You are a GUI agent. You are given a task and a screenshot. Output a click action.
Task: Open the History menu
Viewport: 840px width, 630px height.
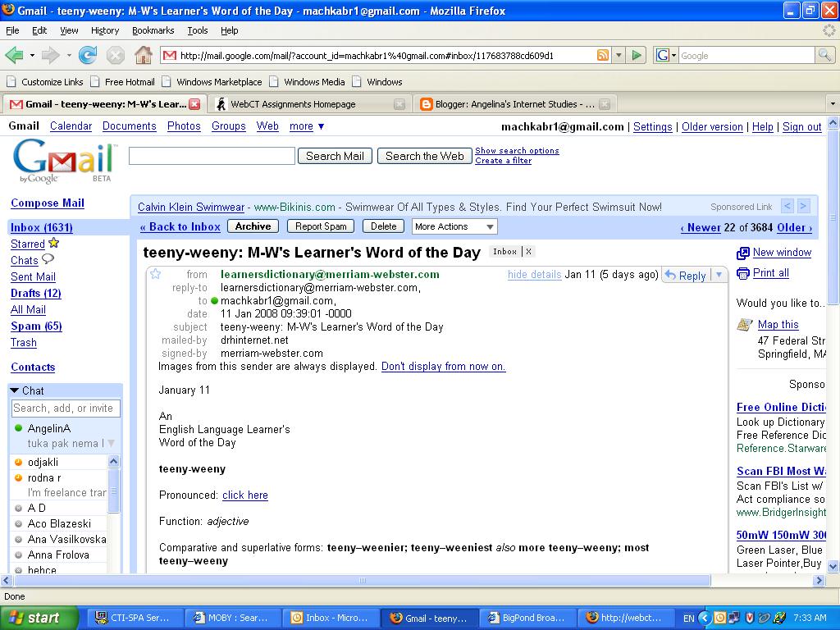[x=105, y=30]
